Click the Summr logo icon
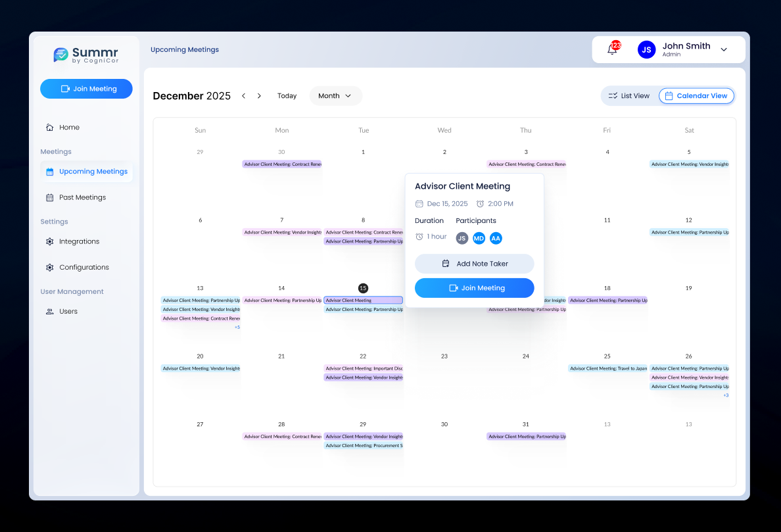This screenshot has height=532, width=781. (61, 55)
